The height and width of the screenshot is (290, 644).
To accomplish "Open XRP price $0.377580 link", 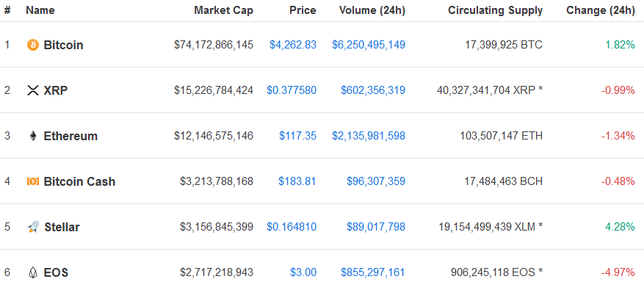I will 292,90.
